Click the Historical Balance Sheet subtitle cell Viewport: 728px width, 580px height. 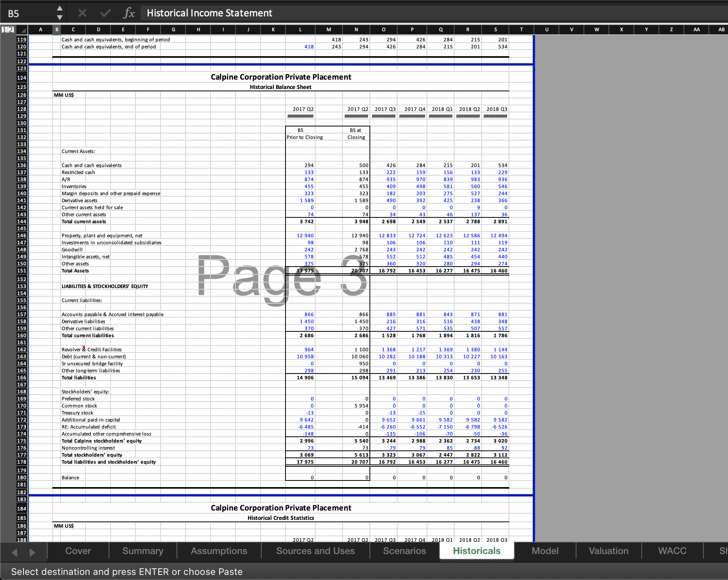281,87
